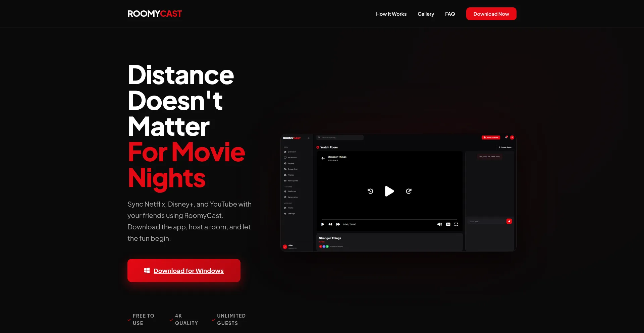Click the red J profile avatar top right
644x333 pixels.
(512, 137)
